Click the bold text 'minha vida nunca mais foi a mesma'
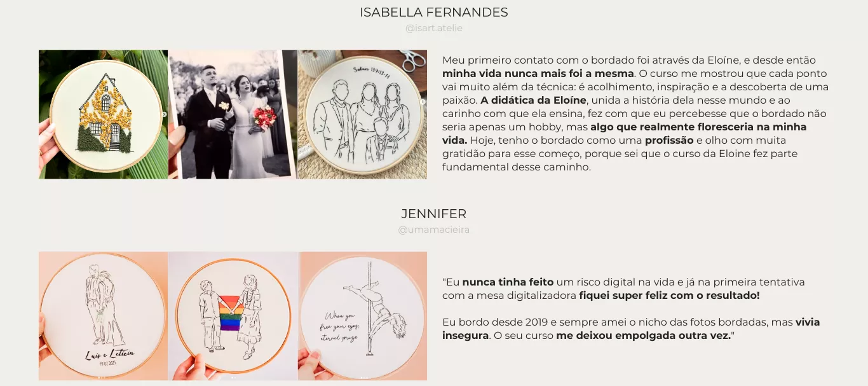 tap(538, 73)
